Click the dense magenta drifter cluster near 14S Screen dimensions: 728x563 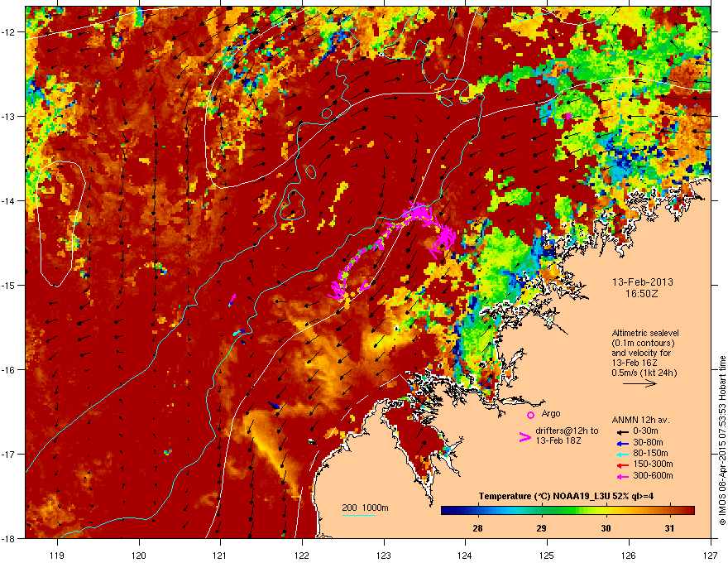(419, 214)
